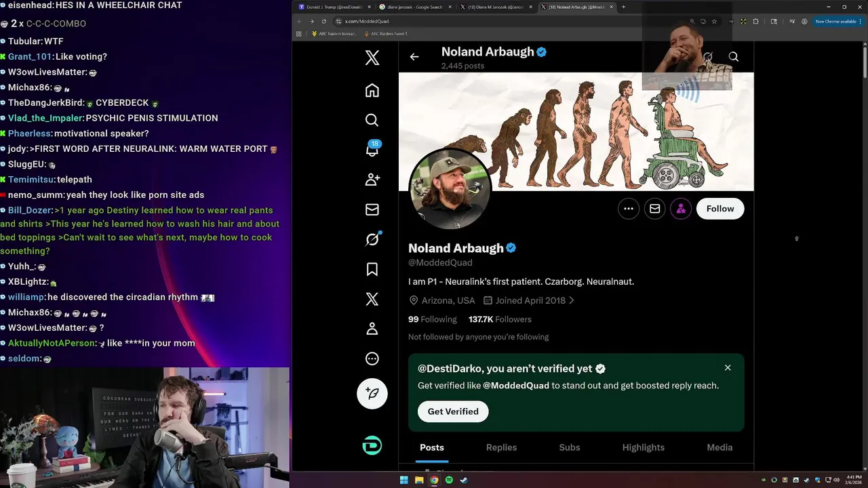The width and height of the screenshot is (868, 488).
Task: Switch to the Diana M Janosek X tab
Action: pyautogui.click(x=495, y=7)
